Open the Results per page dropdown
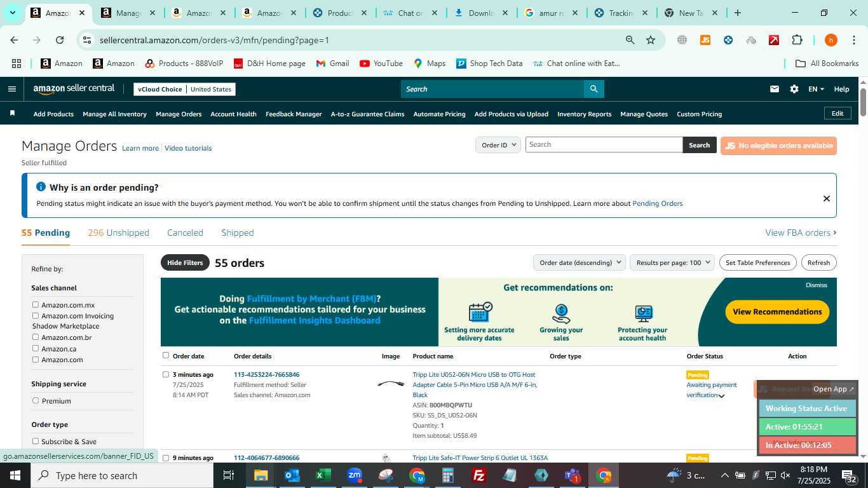The image size is (868, 488). point(672,262)
